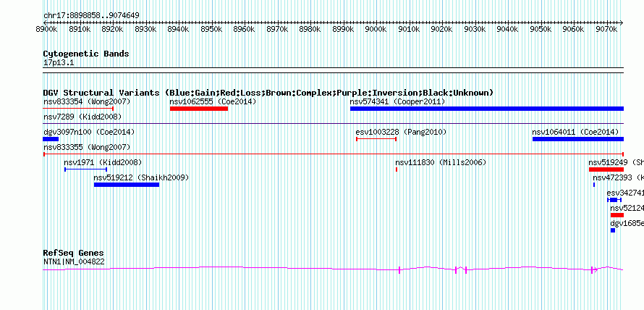Viewport: 644px width, 310px height.
Task: Click the 8960k ruler label
Action: coord(244,30)
